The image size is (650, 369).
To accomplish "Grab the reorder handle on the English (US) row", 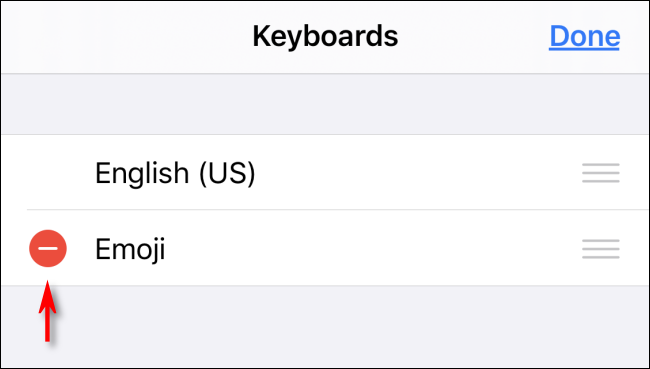I will point(601,173).
